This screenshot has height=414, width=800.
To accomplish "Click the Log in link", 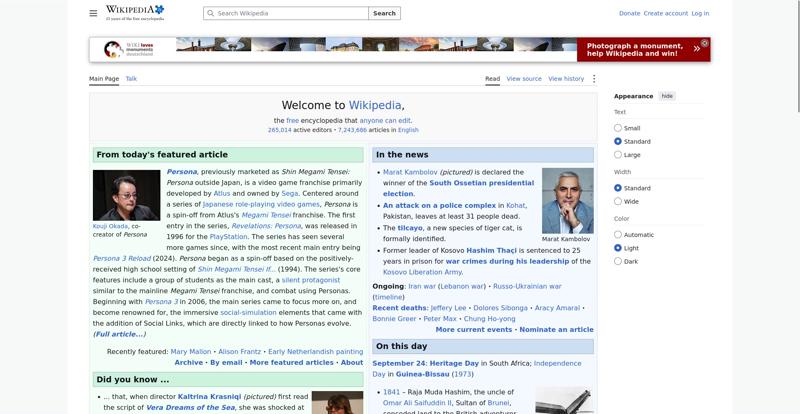I will point(700,13).
